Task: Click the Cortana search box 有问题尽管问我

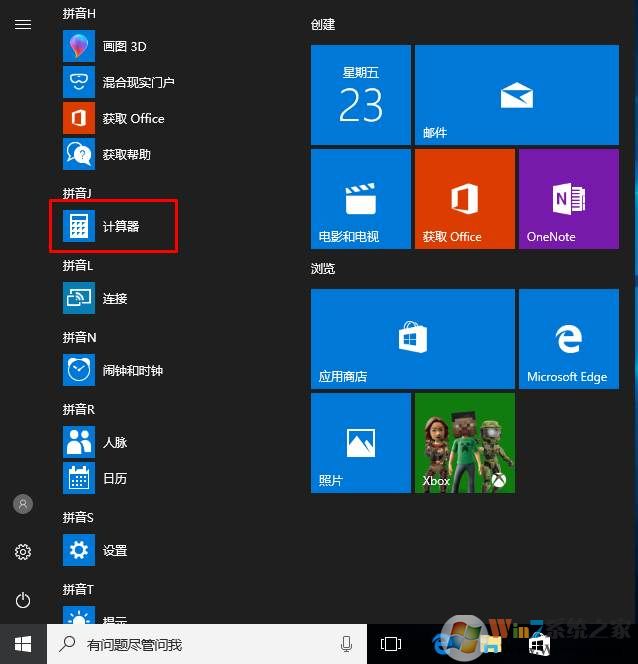Action: click(207, 644)
